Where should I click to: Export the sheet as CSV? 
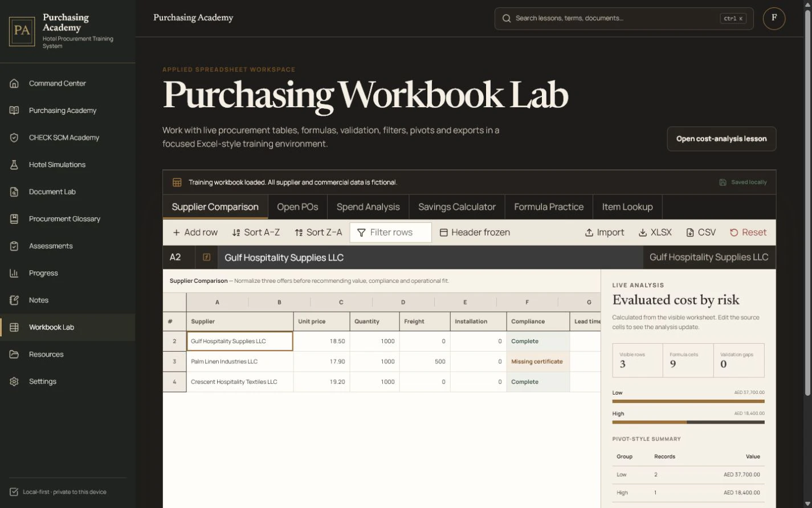700,233
